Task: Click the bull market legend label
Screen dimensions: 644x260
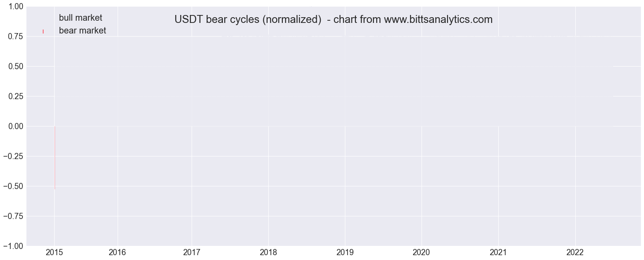Action: coord(81,18)
